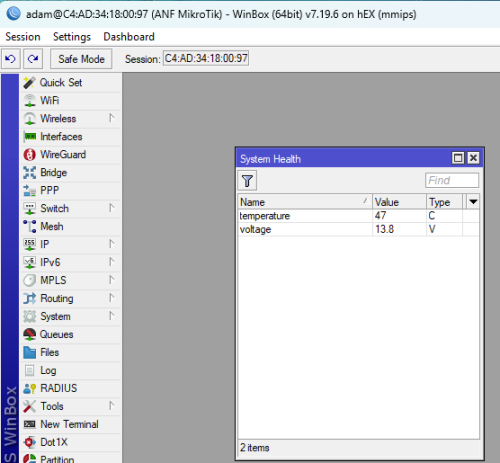Open the Bridge icon
The width and height of the screenshot is (500, 463).
coord(29,173)
